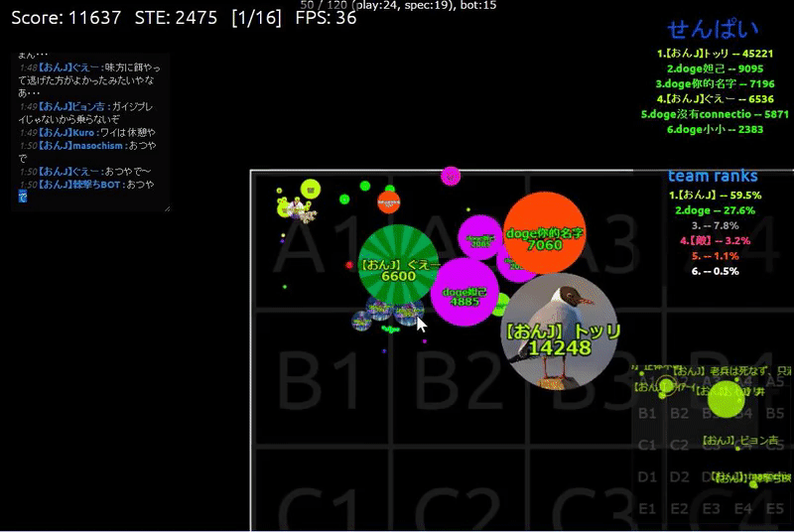Click the seagull cell labeled トッリ 14248
The height and width of the screenshot is (532, 794).
(559, 332)
